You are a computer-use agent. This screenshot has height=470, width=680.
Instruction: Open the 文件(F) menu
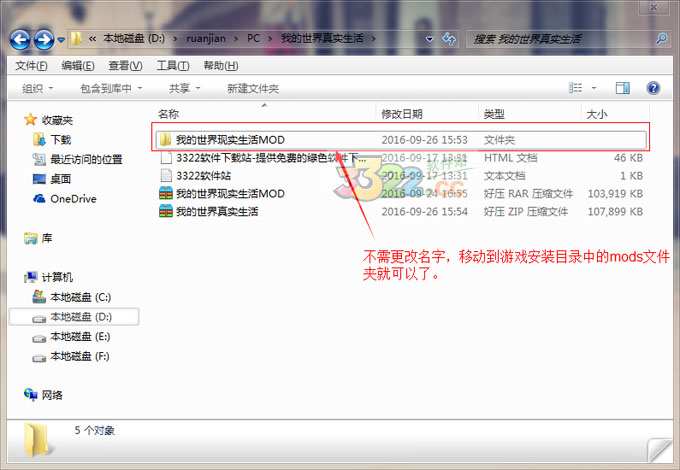(31, 65)
